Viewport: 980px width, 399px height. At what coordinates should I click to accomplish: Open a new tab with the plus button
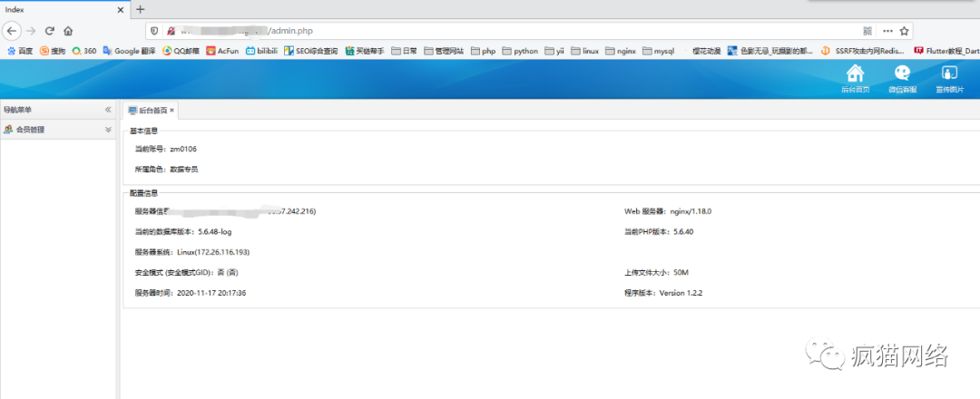pos(140,9)
